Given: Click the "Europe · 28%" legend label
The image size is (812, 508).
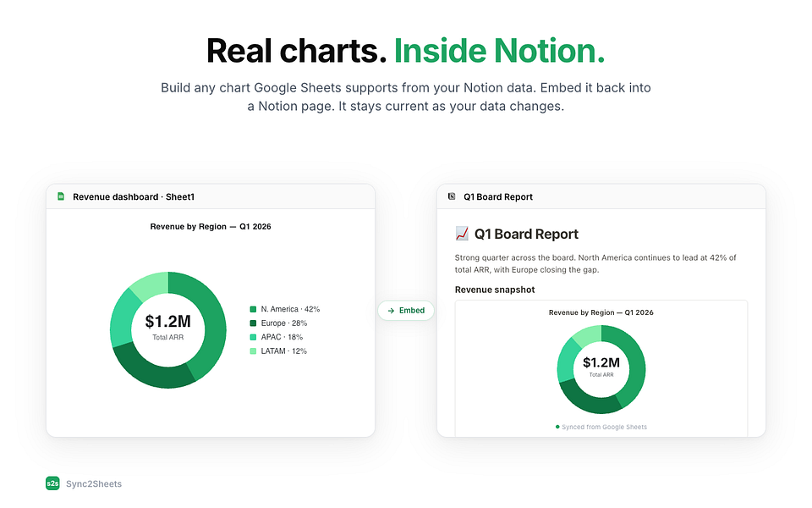Looking at the screenshot, I should 284,323.
